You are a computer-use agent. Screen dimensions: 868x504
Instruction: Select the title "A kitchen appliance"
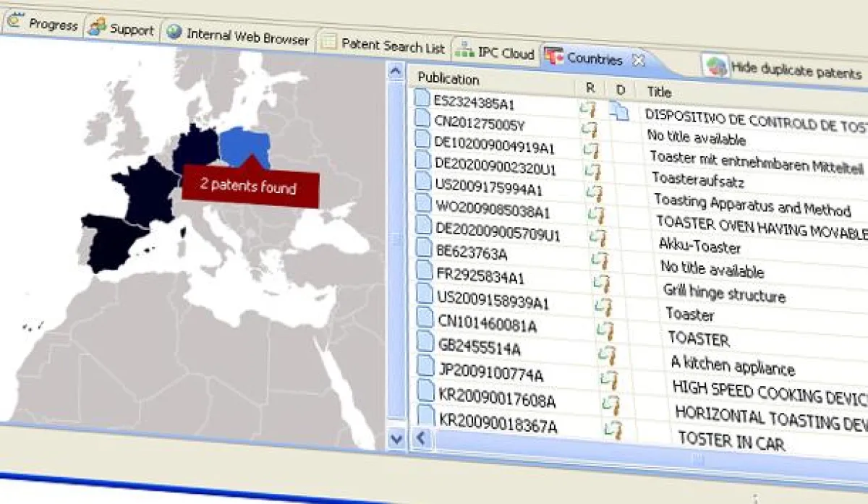pos(733,365)
